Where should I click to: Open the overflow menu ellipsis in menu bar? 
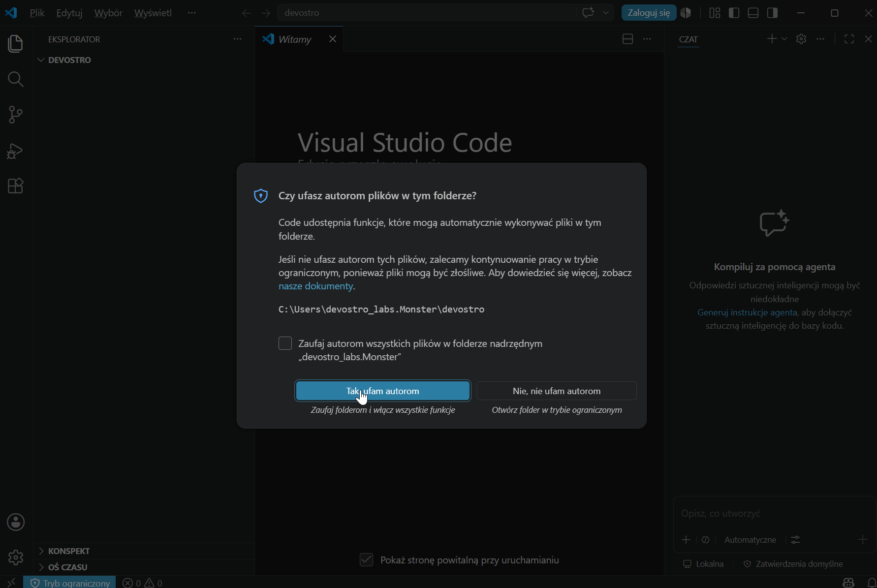[x=191, y=13]
